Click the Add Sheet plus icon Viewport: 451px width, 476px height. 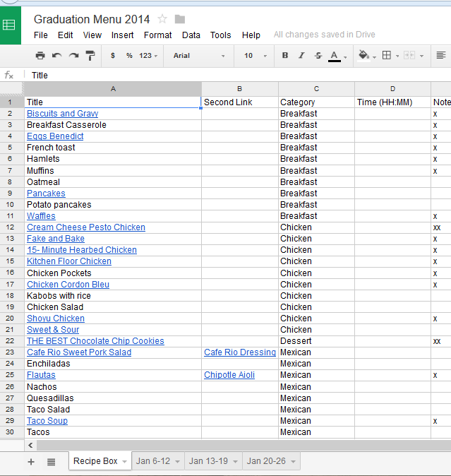(31, 462)
